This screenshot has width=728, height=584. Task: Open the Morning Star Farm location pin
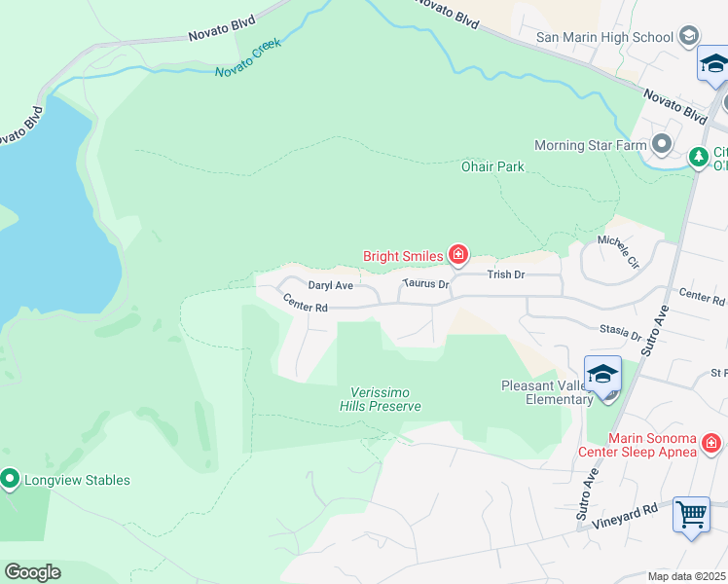(x=662, y=144)
